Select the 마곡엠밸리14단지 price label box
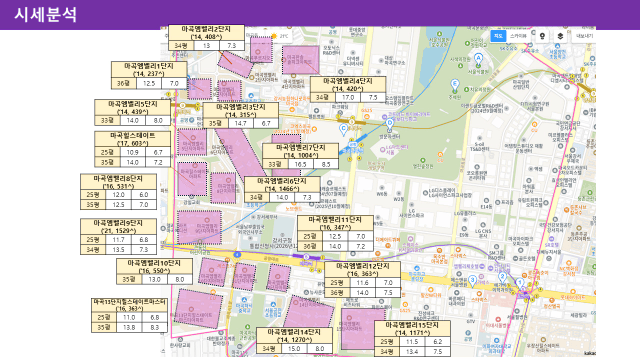This screenshot has width=640, height=360. [x=294, y=341]
